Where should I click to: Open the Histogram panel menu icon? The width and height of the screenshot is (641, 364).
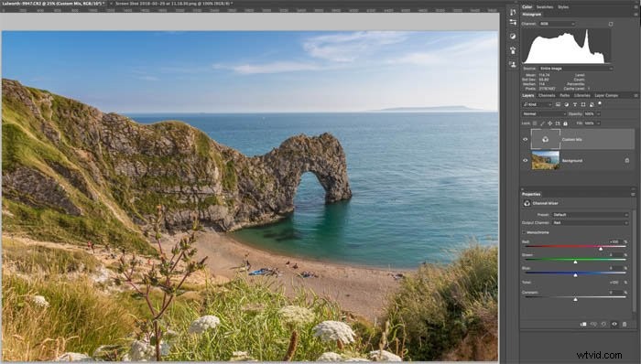click(636, 15)
